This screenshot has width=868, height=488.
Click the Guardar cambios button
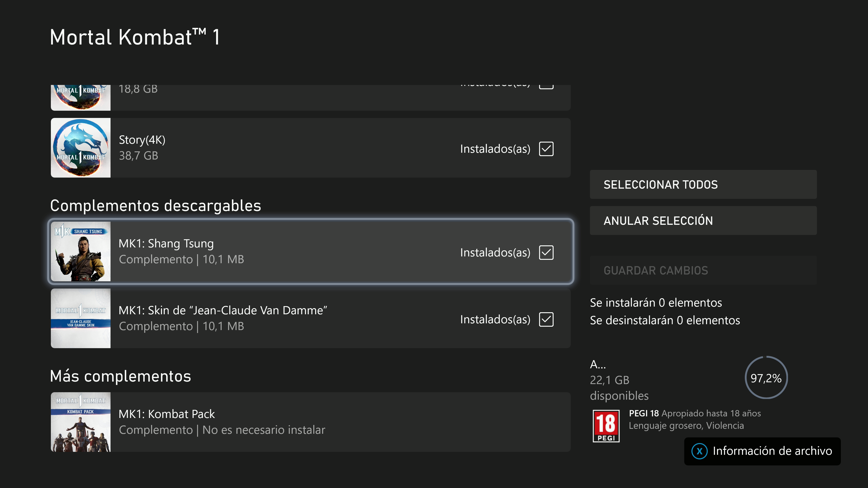point(703,270)
